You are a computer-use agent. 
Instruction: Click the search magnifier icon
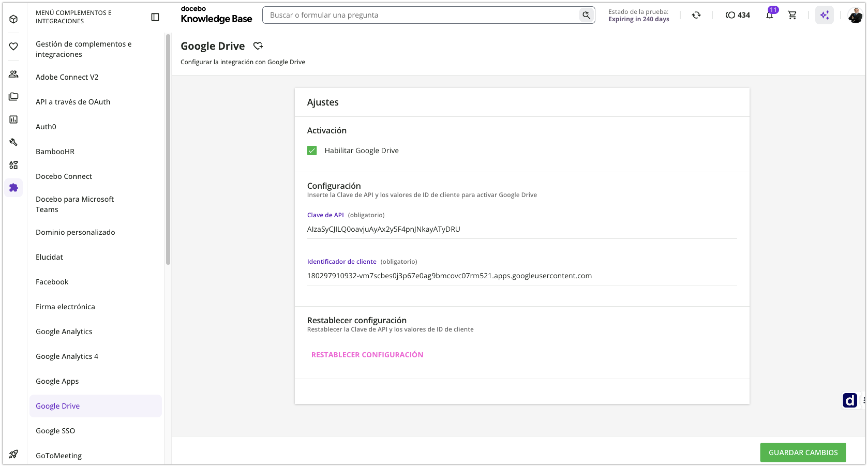tap(586, 15)
